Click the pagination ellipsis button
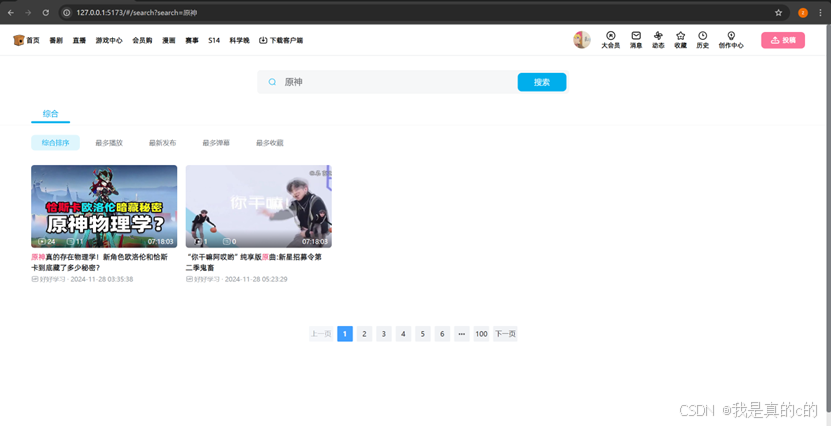 (x=462, y=334)
